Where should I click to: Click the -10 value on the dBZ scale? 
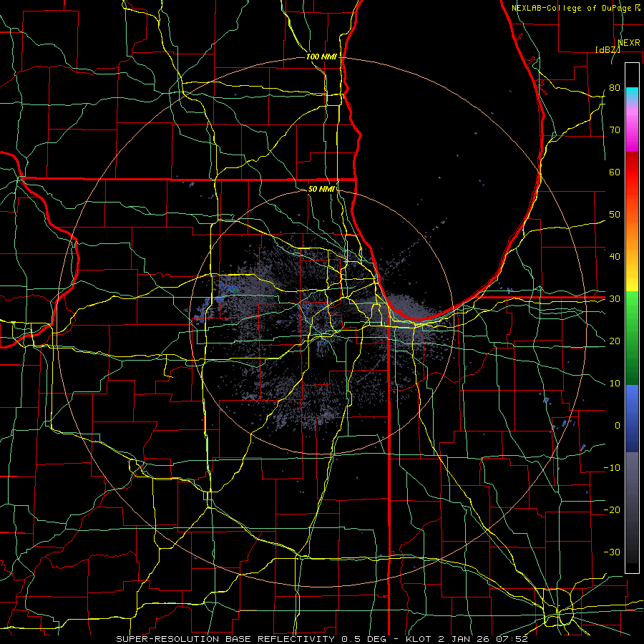pyautogui.click(x=612, y=468)
